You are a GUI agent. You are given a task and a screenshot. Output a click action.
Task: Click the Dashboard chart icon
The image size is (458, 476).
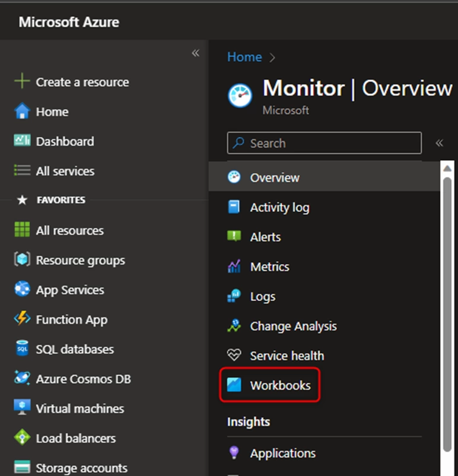pyautogui.click(x=22, y=141)
